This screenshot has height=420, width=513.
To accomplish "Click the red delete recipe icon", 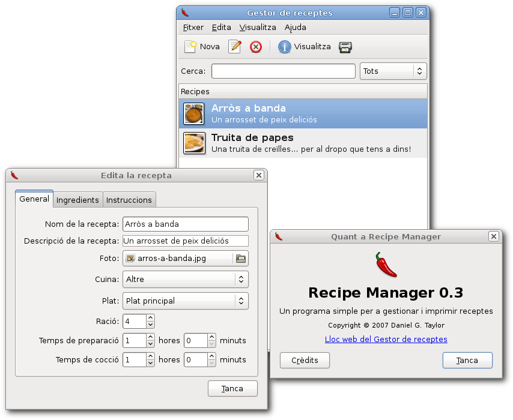I will pos(255,47).
